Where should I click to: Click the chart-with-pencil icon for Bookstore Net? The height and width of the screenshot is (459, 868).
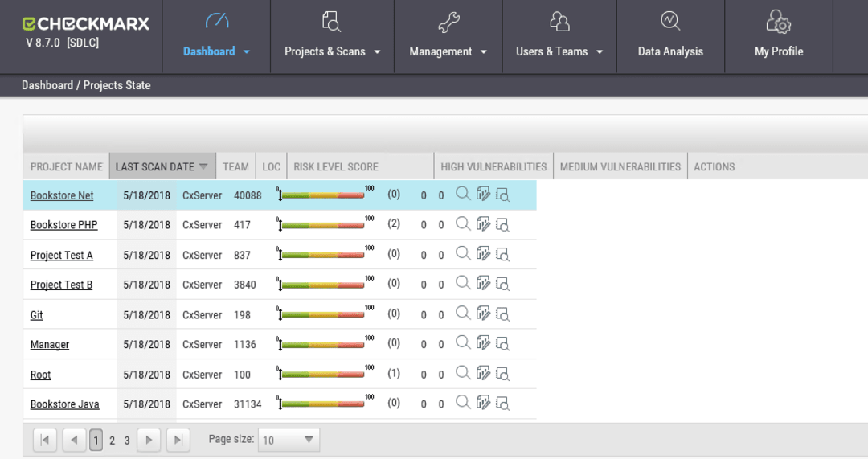pyautogui.click(x=483, y=194)
